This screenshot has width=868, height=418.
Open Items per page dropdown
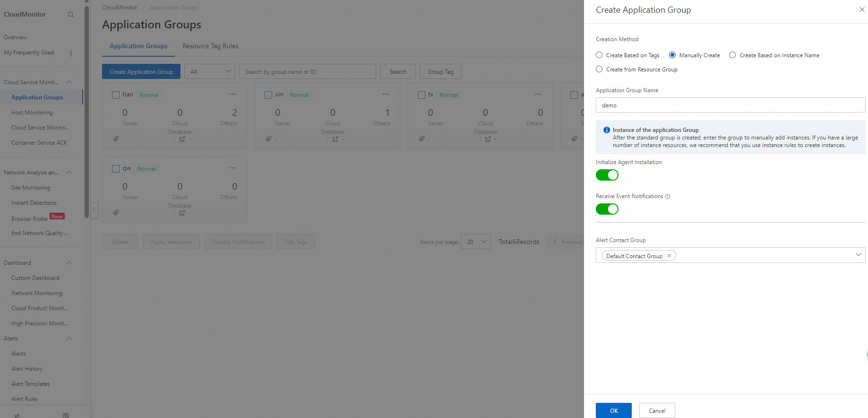point(476,242)
